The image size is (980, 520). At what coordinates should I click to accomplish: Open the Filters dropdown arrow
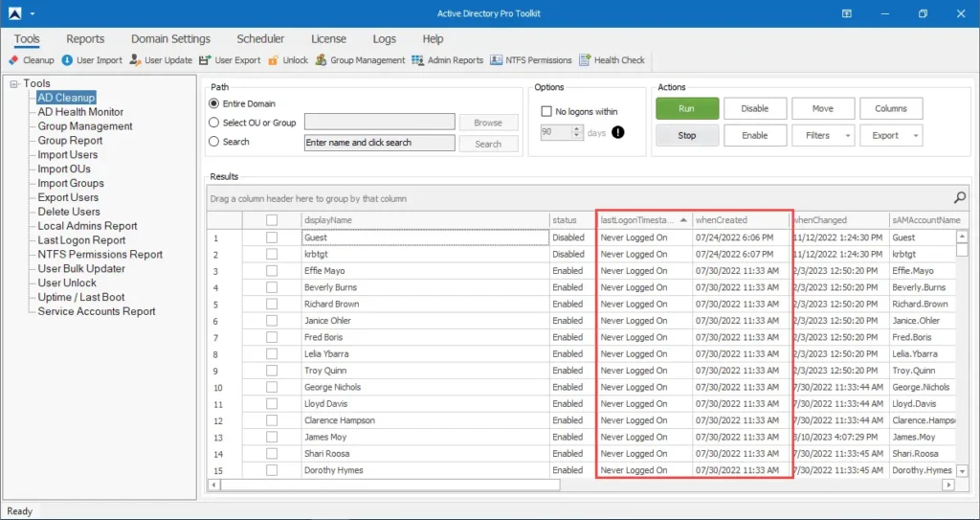click(848, 136)
